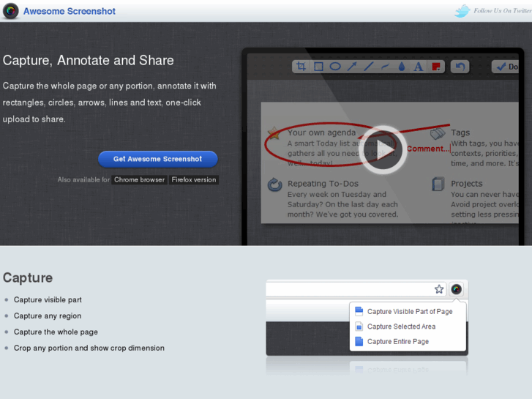Screen dimensions: 532x399
Task: Select the straight line tool
Action: pyautogui.click(x=369, y=66)
